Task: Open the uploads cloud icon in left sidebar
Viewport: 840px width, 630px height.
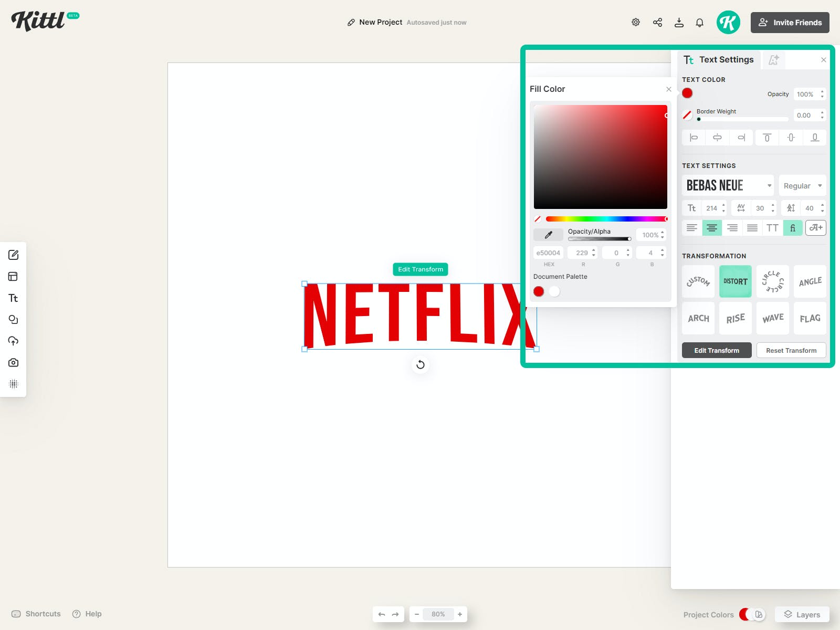Action: pyautogui.click(x=14, y=341)
